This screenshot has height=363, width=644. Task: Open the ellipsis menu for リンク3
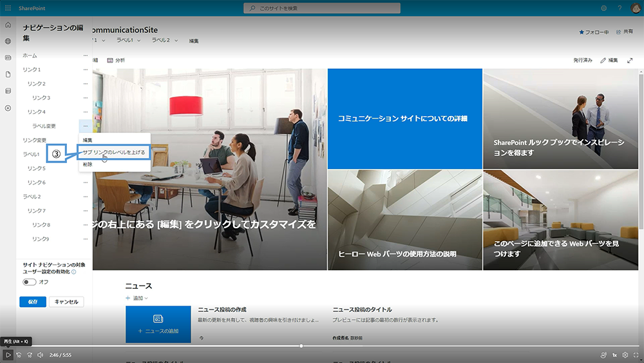click(86, 98)
